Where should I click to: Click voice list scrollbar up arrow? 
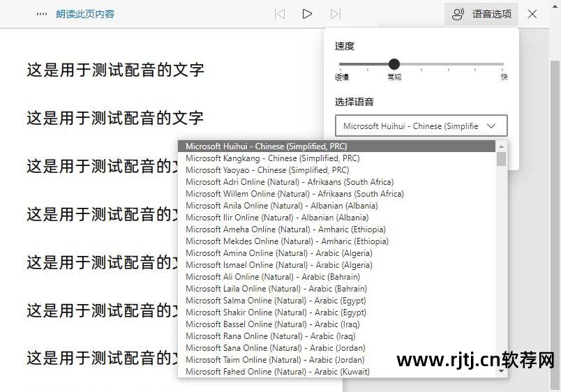click(x=501, y=146)
